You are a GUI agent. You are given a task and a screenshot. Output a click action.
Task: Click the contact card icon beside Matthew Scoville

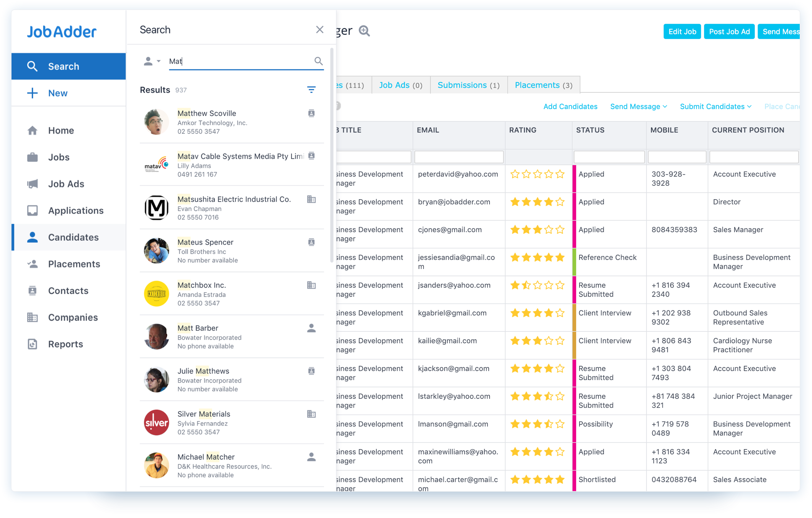click(311, 113)
